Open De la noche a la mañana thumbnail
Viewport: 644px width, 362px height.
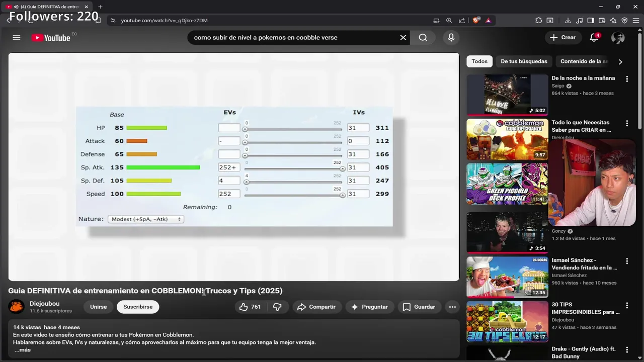[507, 95]
